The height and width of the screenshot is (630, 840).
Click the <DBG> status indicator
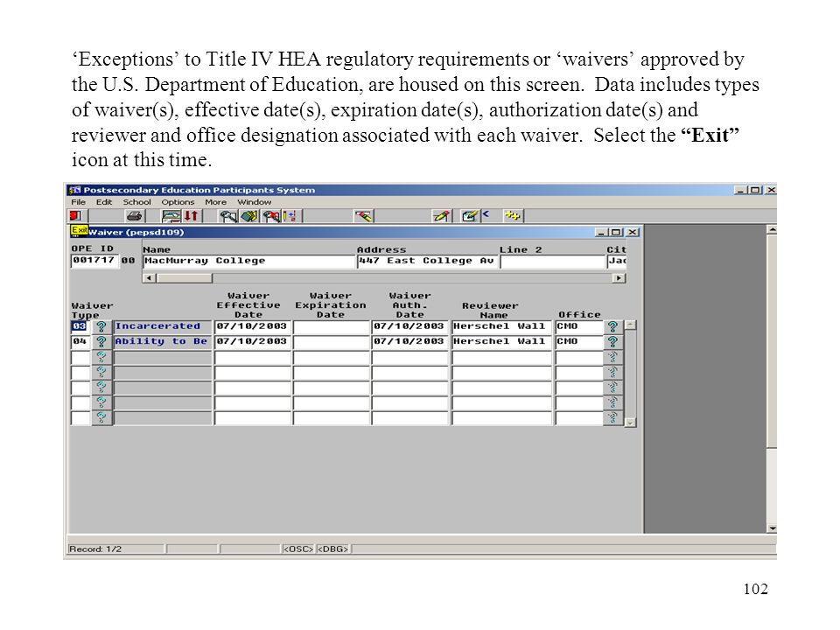coord(332,549)
